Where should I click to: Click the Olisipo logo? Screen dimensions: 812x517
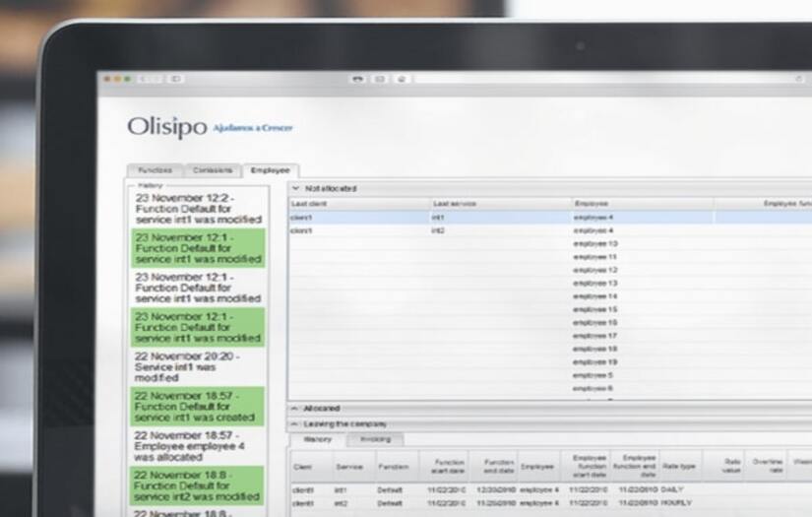pos(166,127)
